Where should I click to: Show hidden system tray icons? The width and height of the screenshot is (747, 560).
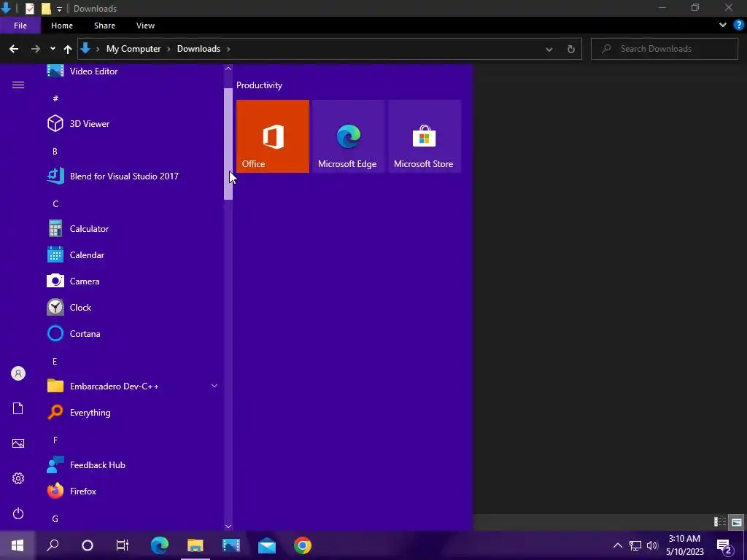coord(617,545)
